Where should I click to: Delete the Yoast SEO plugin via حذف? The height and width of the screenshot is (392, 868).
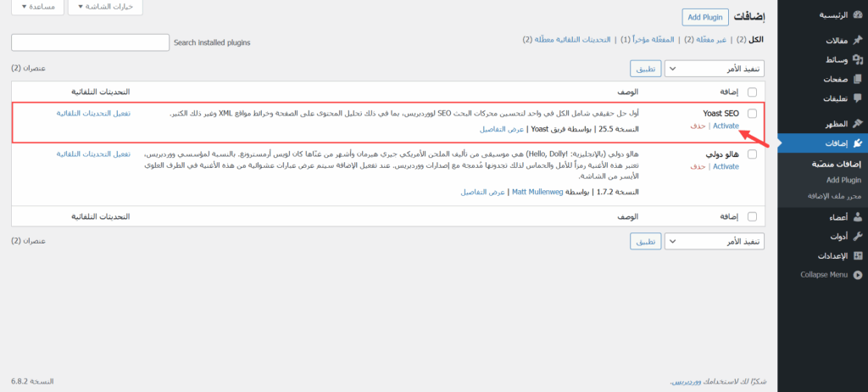698,126
